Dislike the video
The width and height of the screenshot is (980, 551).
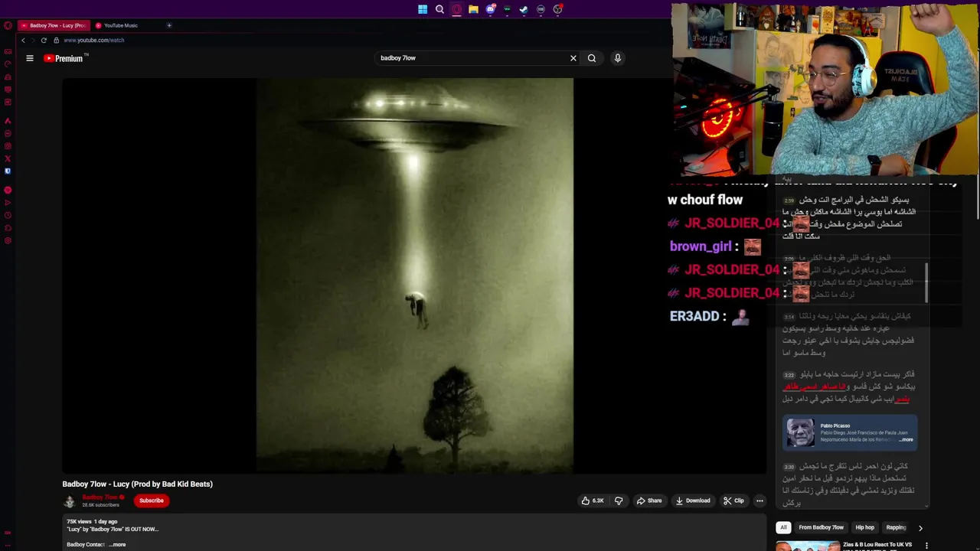pos(619,500)
